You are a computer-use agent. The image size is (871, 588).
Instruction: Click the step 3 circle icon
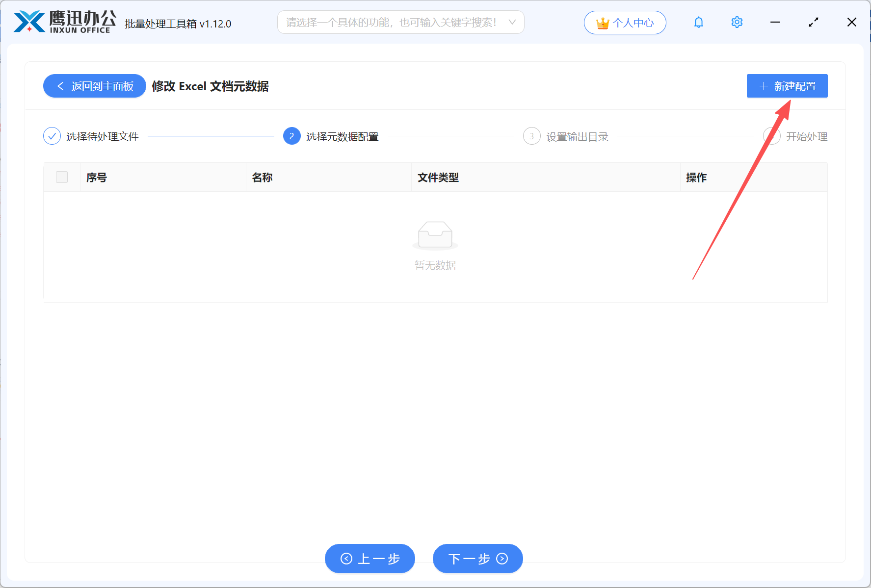coord(531,136)
